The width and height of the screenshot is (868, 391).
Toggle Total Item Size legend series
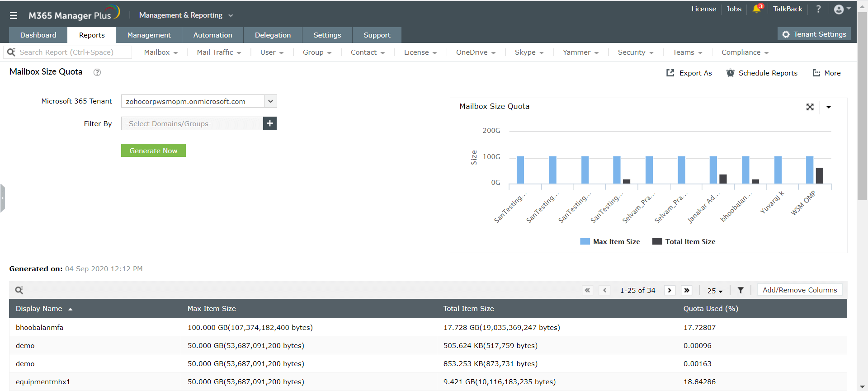coord(684,242)
